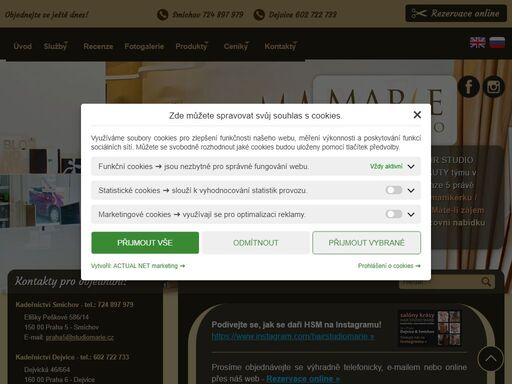Screen dimensions: 512x384
Task: Open the Ceníky menu
Action: tap(236, 46)
